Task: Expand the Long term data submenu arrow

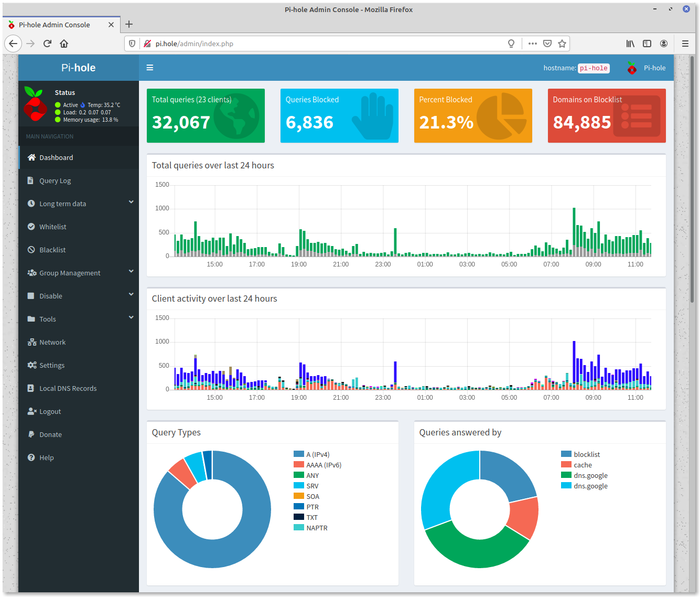Action: coord(131,202)
